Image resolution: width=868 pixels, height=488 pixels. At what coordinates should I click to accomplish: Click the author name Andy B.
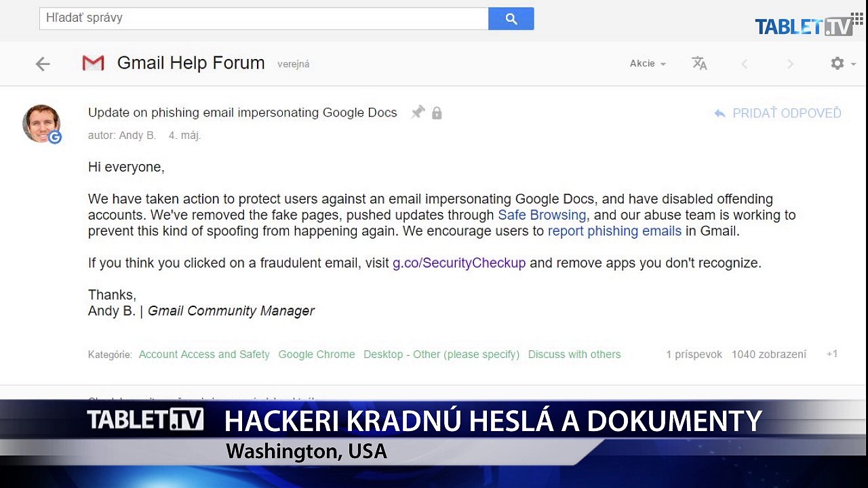(x=137, y=136)
